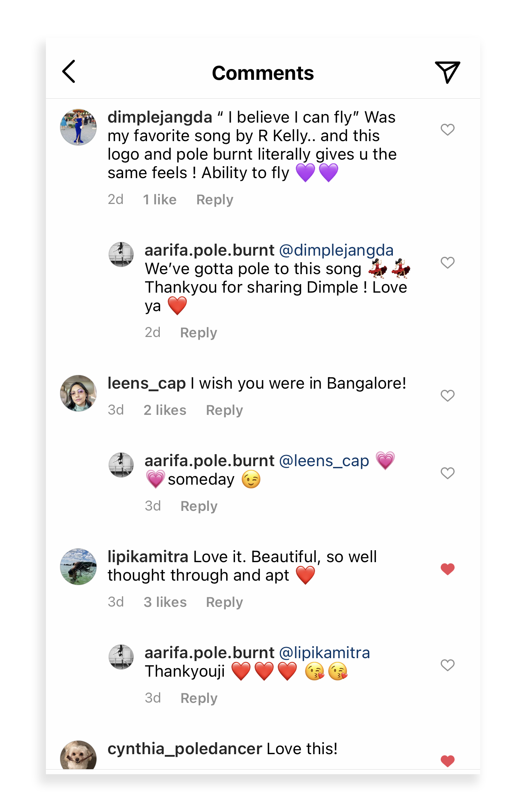Open leens_cap's profile avatar
This screenshot has height=812, width=526.
click(x=78, y=393)
